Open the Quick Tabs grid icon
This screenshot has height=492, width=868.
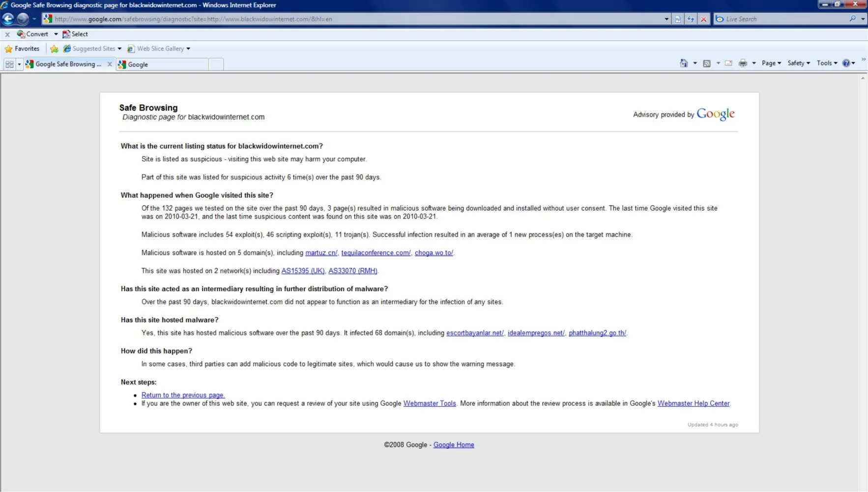pyautogui.click(x=9, y=64)
